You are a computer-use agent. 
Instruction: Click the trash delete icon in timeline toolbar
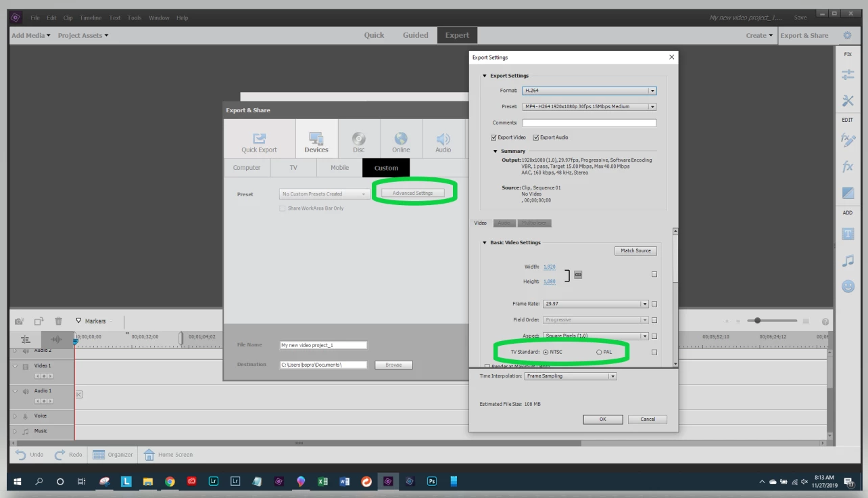pos(59,321)
